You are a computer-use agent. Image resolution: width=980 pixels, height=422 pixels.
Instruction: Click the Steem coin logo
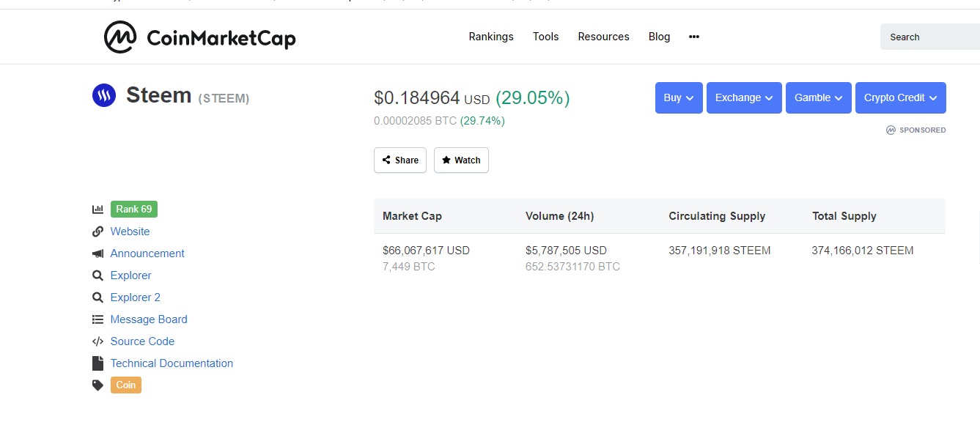coord(104,95)
